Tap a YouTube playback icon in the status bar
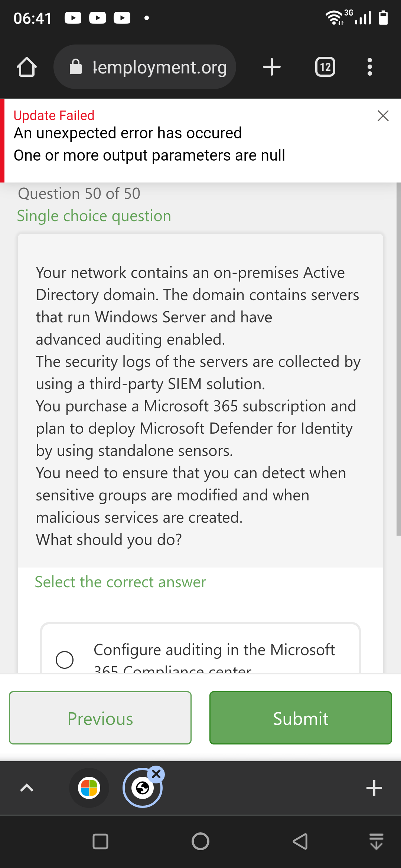Image resolution: width=401 pixels, height=868 pixels. pos(73,17)
